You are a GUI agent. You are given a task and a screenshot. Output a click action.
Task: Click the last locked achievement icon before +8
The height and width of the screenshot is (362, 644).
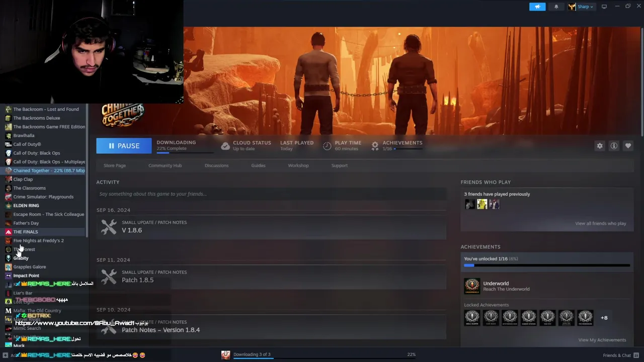pyautogui.click(x=585, y=317)
